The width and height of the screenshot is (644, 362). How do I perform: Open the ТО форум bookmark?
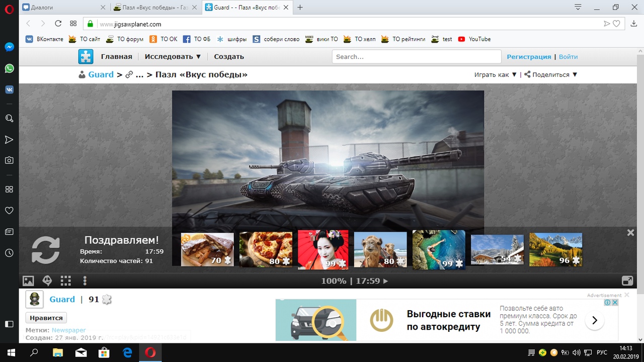point(124,39)
